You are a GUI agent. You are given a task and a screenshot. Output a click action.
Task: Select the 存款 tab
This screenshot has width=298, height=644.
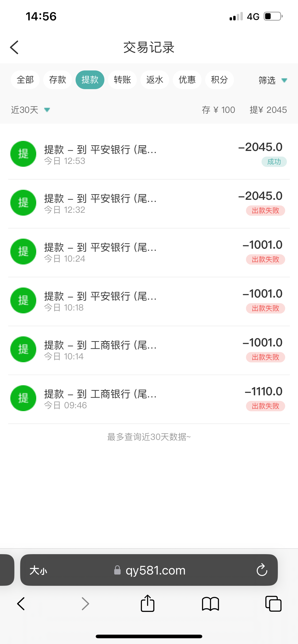pyautogui.click(x=57, y=80)
